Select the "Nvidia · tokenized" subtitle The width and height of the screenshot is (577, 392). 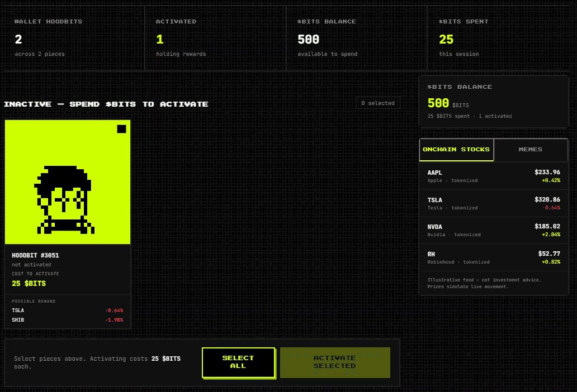(x=454, y=235)
